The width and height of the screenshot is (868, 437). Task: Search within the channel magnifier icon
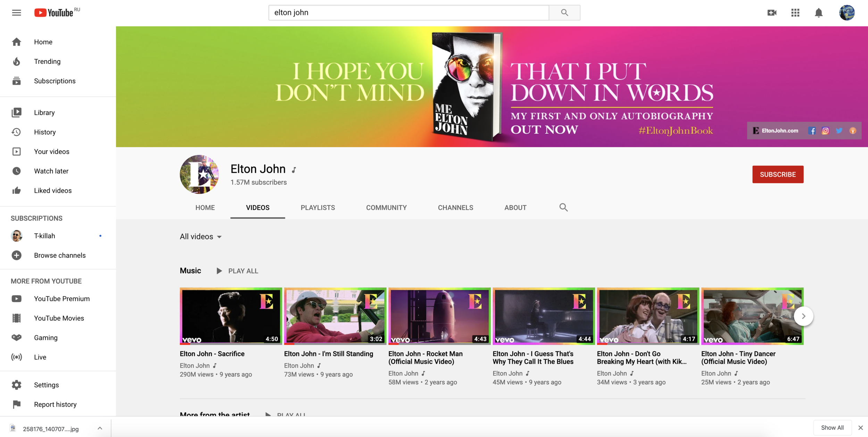point(563,208)
